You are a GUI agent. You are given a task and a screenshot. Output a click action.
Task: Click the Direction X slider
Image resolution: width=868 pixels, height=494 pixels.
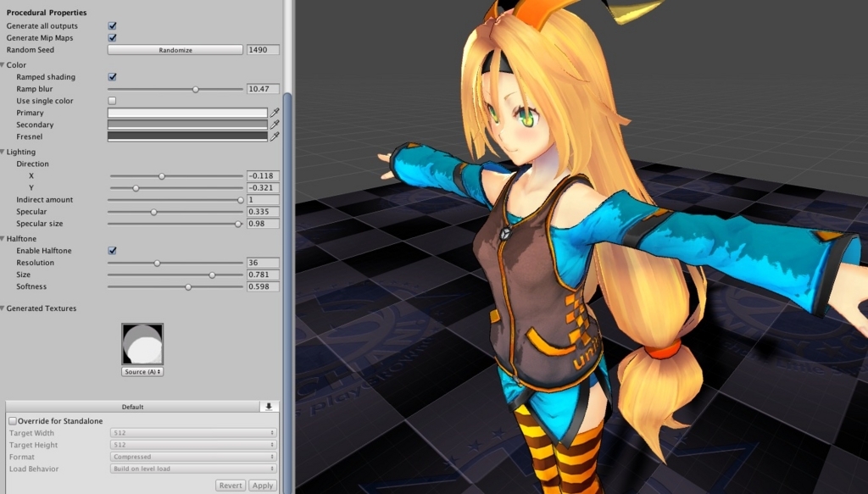pos(176,176)
